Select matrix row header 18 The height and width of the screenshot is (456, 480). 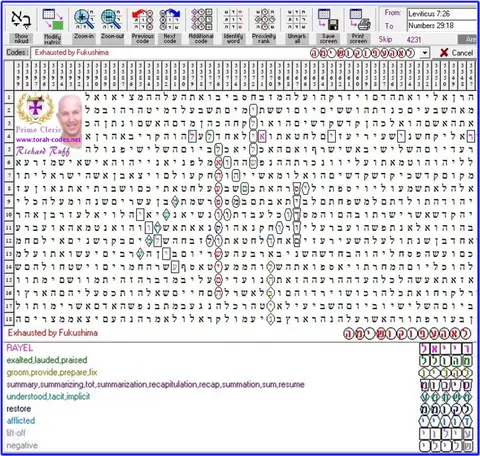click(9, 319)
